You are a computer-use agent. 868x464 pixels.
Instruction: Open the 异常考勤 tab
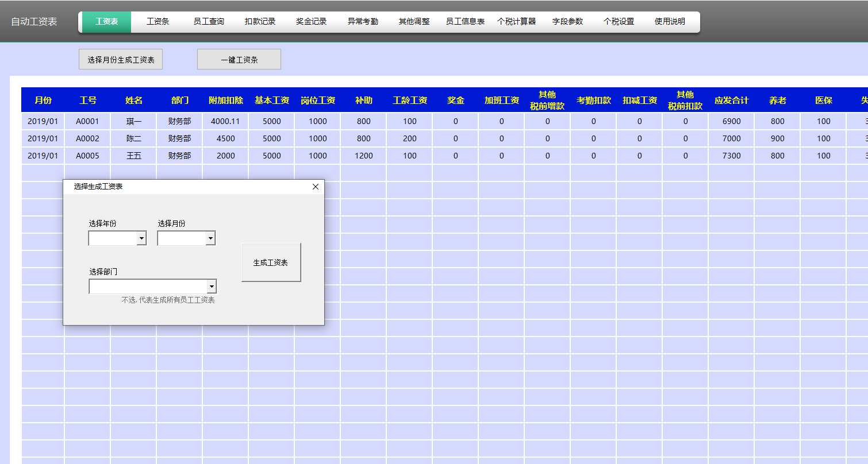pyautogui.click(x=363, y=22)
